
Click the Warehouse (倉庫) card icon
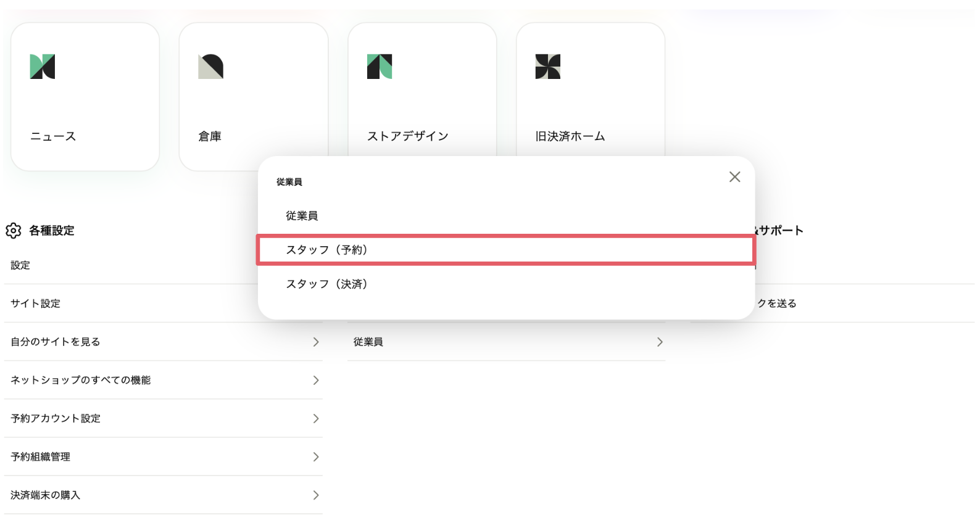[210, 67]
